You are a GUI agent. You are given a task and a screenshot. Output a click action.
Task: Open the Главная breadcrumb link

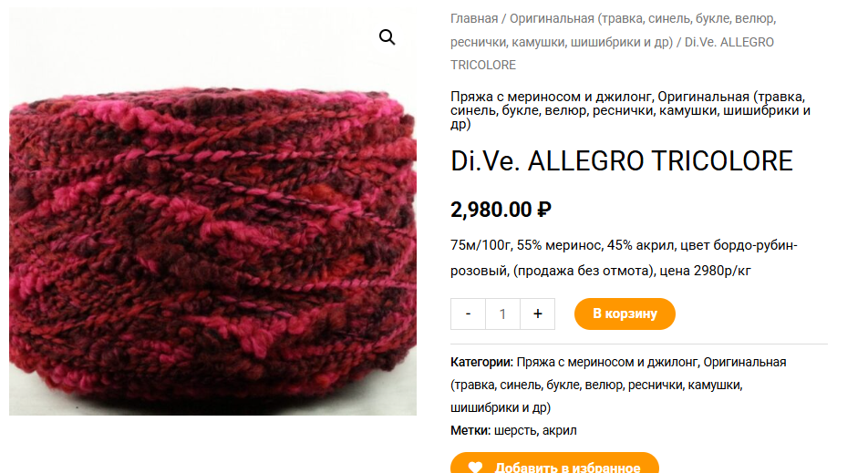tap(474, 19)
